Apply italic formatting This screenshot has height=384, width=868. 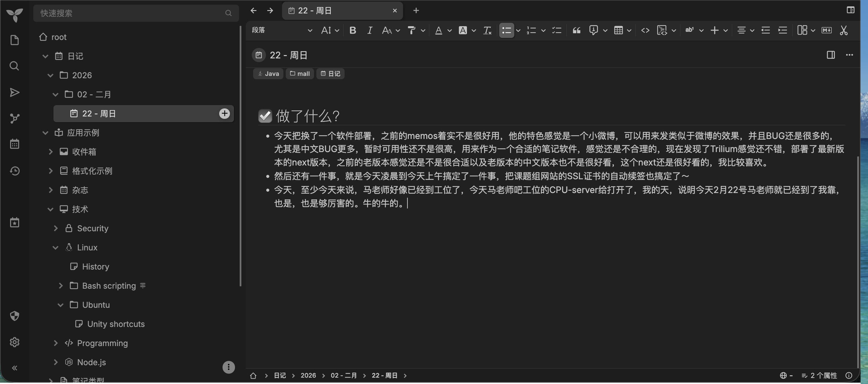(370, 30)
